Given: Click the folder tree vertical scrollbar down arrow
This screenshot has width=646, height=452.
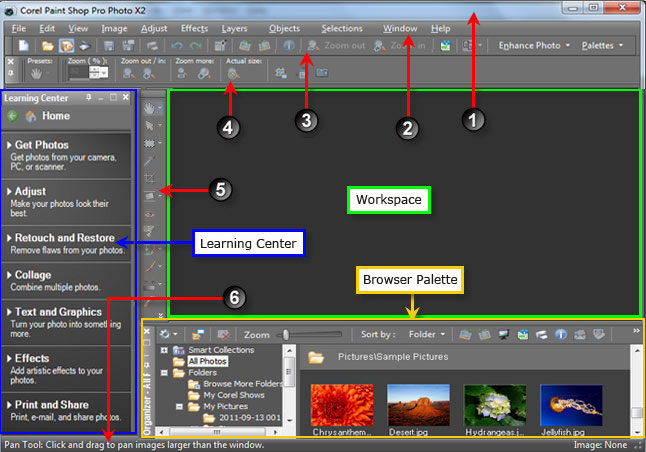Looking at the screenshot, I should click(x=289, y=421).
